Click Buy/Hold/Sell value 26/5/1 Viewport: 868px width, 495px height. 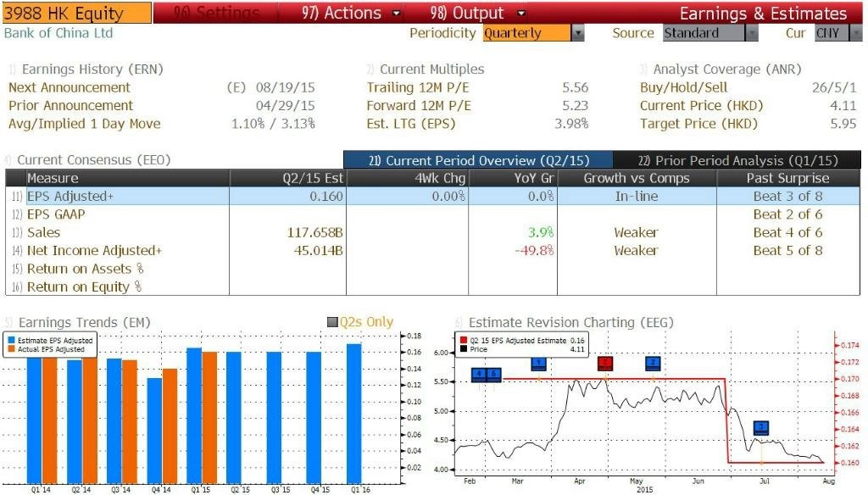click(x=834, y=87)
